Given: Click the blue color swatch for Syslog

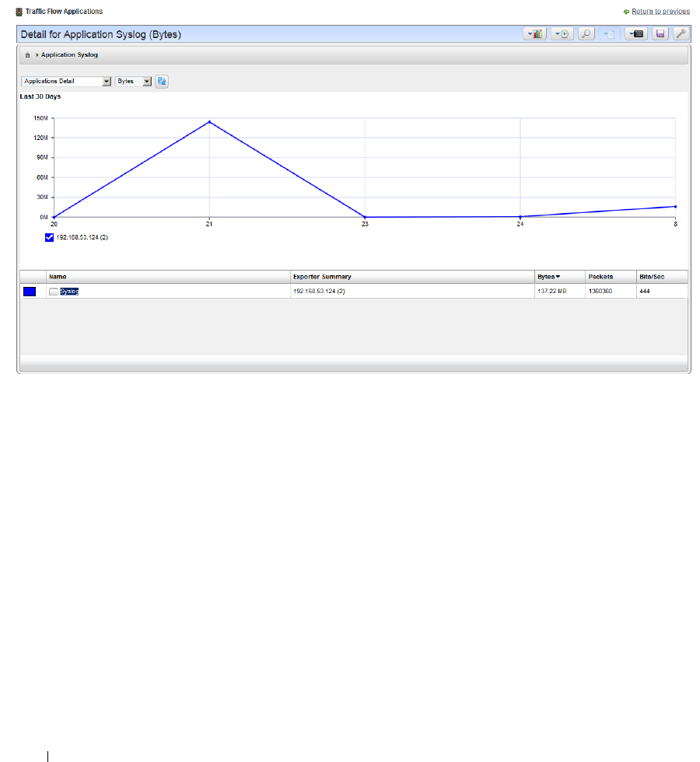Looking at the screenshot, I should 30,292.
